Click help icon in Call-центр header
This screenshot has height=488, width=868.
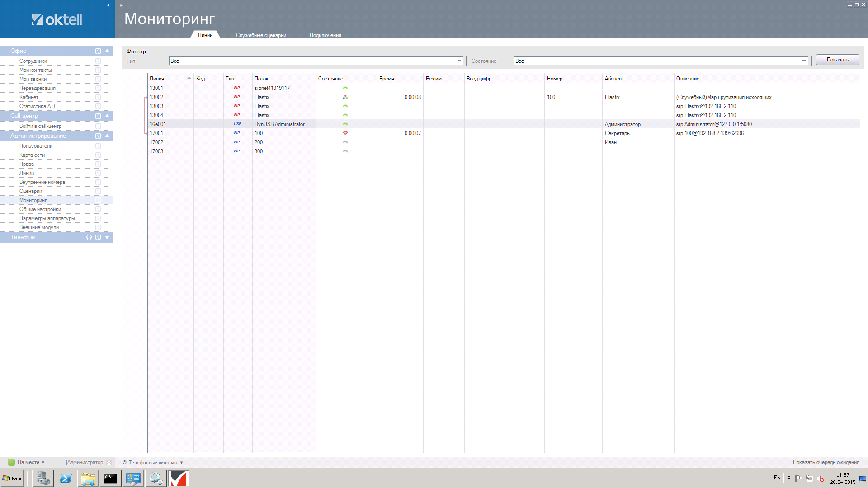(x=98, y=116)
